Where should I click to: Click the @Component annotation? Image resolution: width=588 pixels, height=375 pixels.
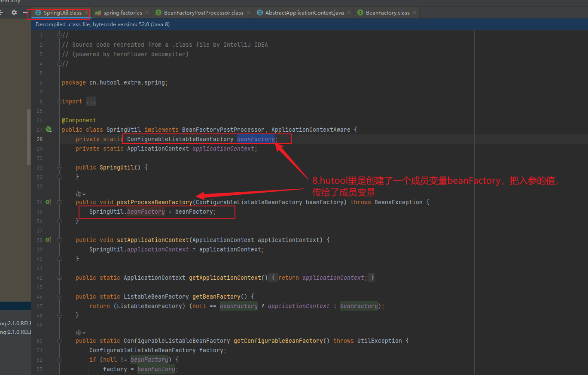point(79,120)
